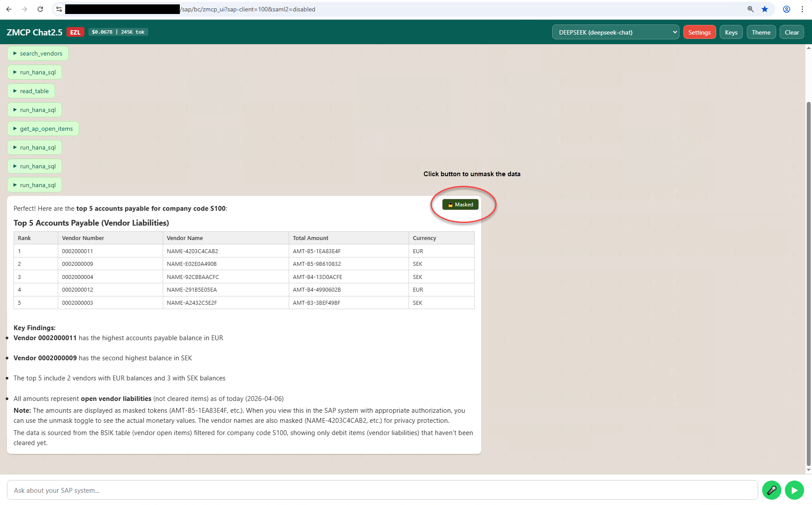Click vendor number 0002000009 cell
This screenshot has width=812, height=505.
110,264
